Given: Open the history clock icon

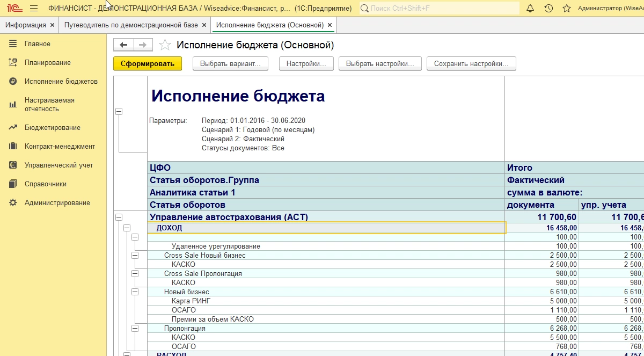Looking at the screenshot, I should (x=548, y=9).
